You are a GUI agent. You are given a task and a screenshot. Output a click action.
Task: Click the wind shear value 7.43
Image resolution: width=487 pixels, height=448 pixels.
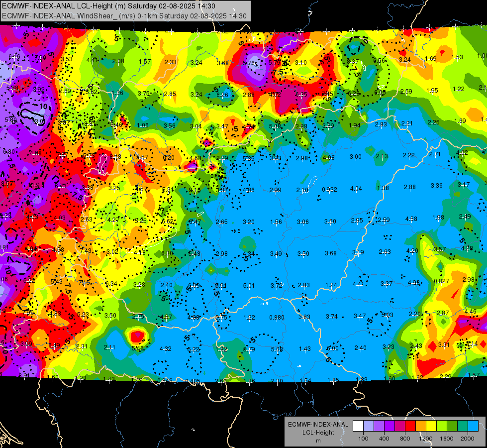point(86,250)
